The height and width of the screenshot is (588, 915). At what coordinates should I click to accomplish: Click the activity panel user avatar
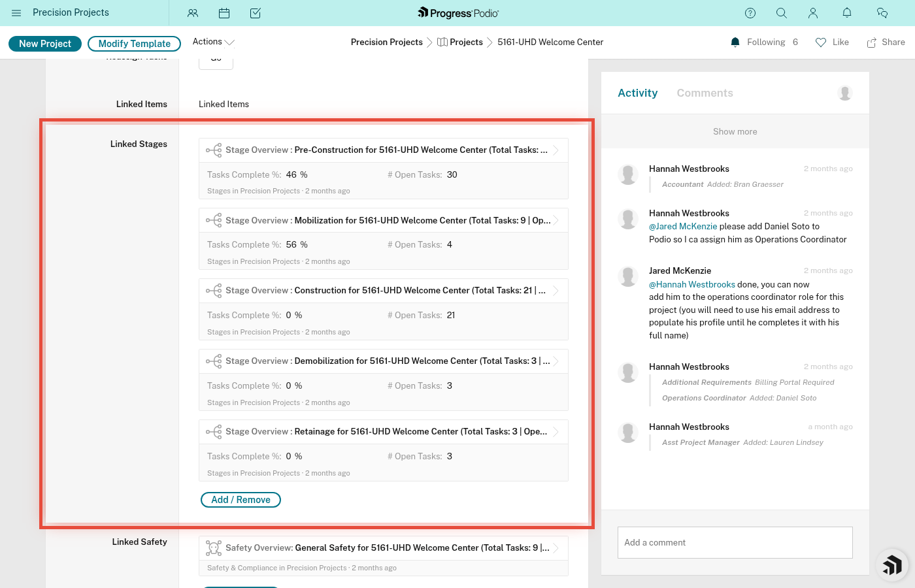coord(845,93)
